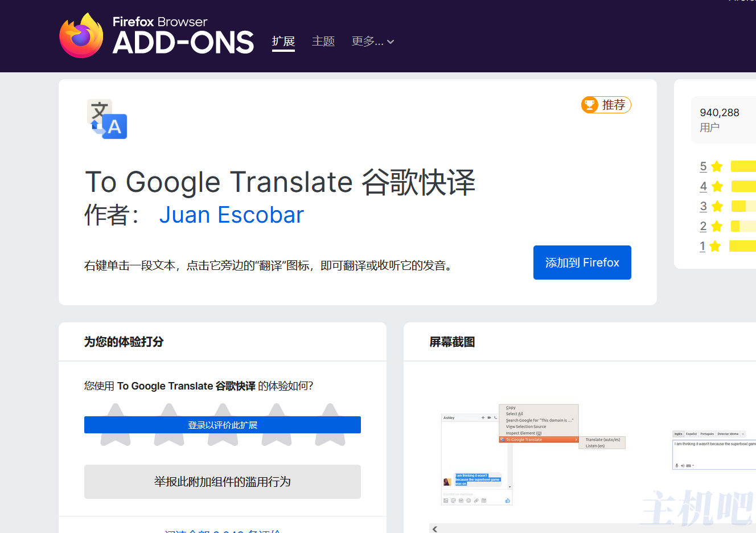Click the 3-star rating bar

[743, 206]
